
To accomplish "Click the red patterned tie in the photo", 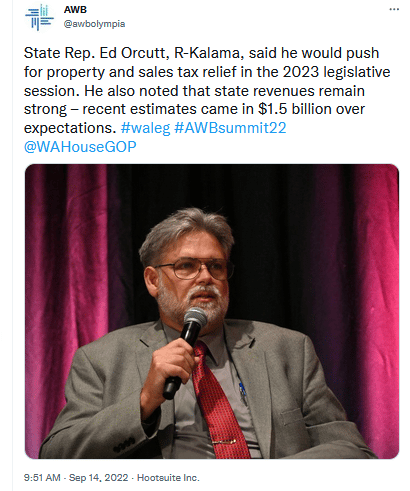I will pyautogui.click(x=218, y=400).
